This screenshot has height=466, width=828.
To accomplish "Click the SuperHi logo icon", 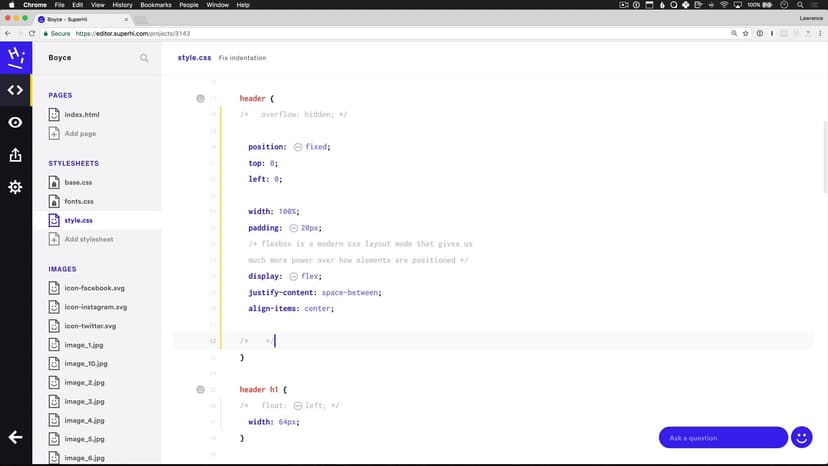I will coord(15,56).
